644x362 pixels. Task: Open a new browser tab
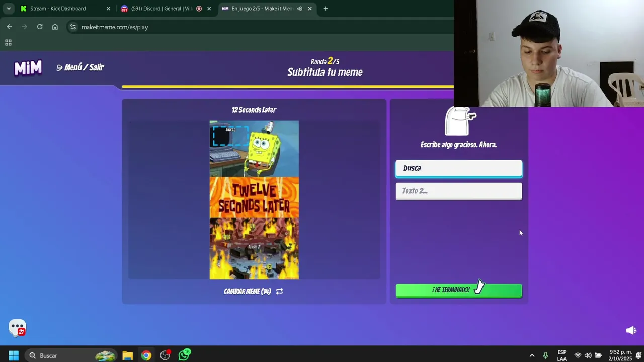click(326, 9)
